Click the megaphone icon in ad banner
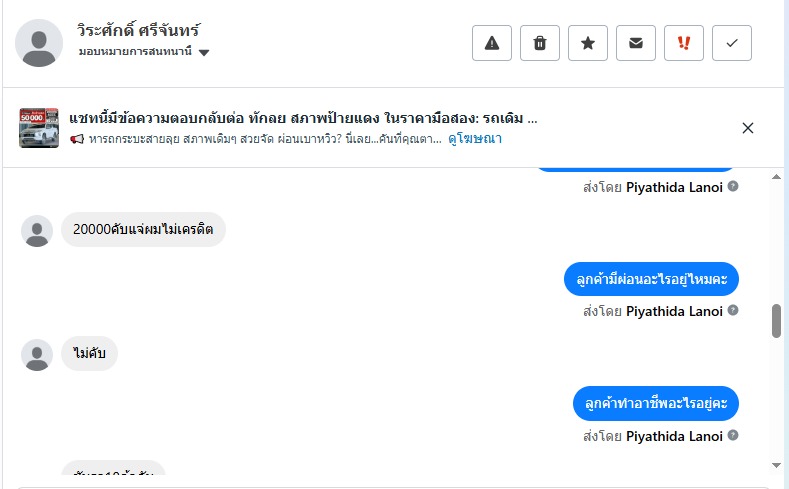This screenshot has height=489, width=789. point(77,139)
